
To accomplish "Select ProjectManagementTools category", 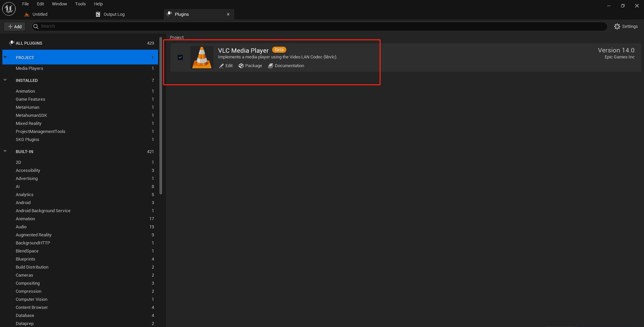I will click(x=80, y=131).
